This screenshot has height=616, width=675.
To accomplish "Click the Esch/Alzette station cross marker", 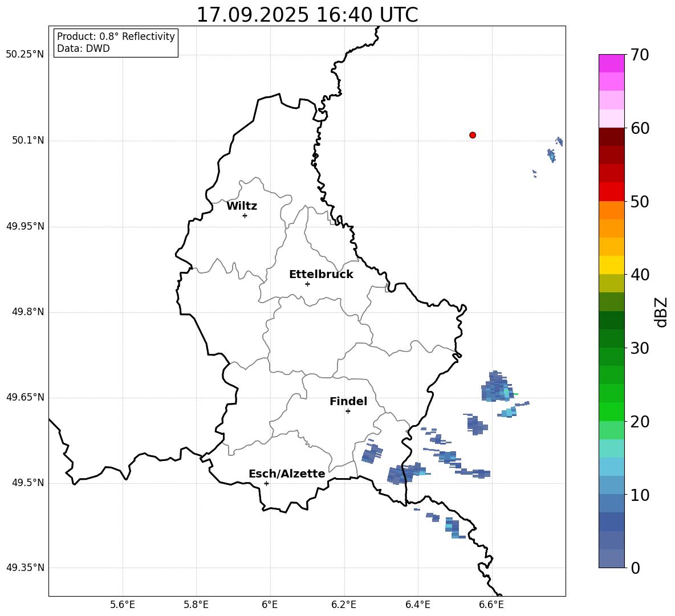I will 266,483.
